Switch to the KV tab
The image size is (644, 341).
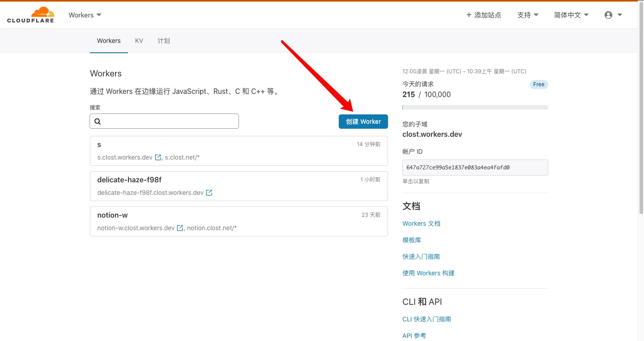pyautogui.click(x=139, y=41)
